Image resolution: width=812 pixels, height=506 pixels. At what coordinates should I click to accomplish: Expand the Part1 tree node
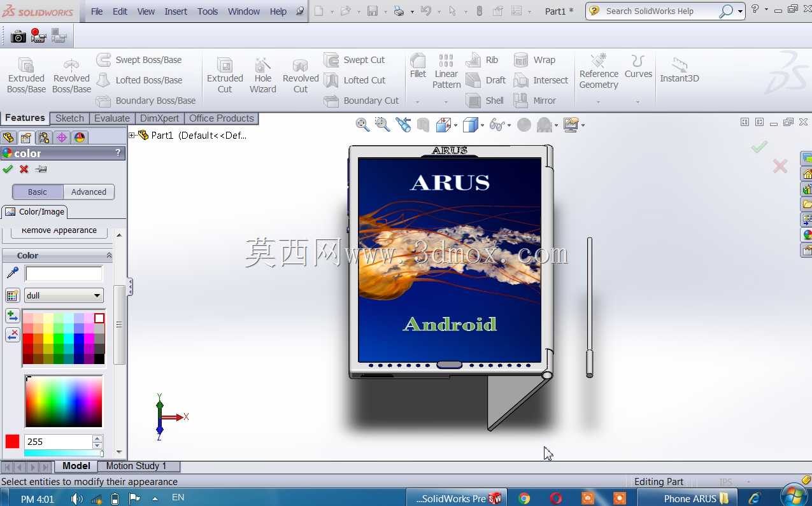[x=132, y=135]
